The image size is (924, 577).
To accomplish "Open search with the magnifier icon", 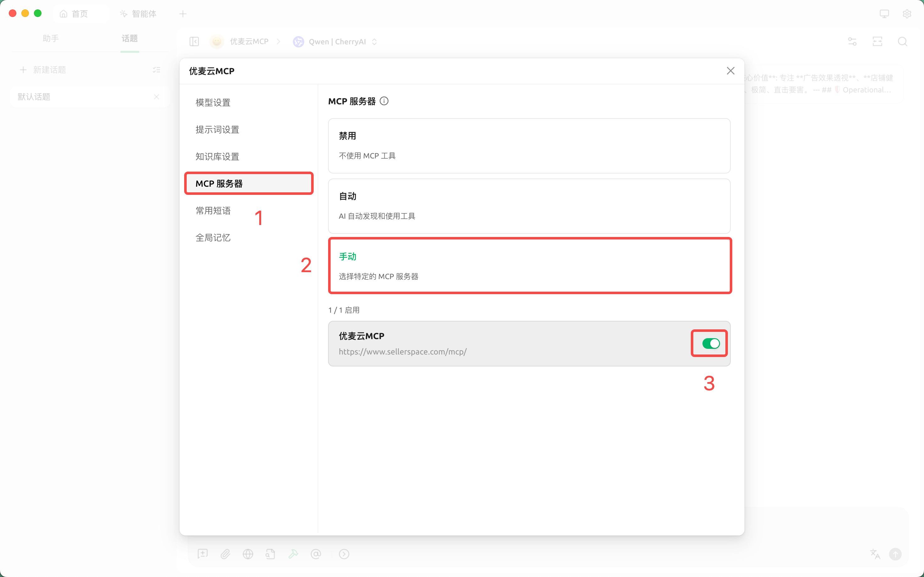I will coord(903,41).
